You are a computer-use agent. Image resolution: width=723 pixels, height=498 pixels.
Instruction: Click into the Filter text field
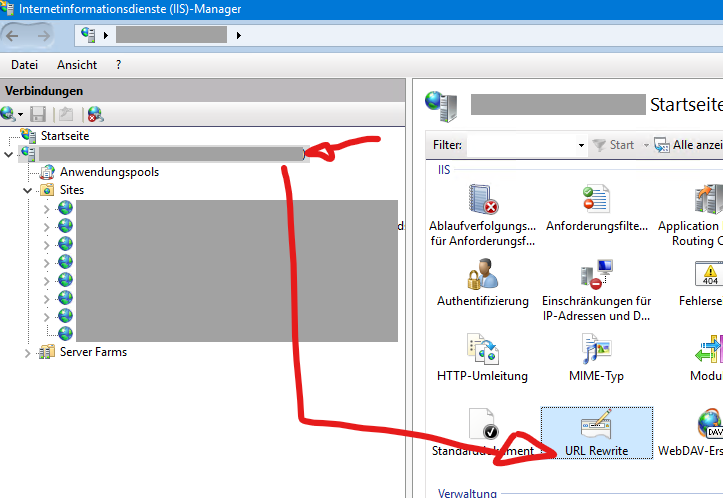(520, 145)
